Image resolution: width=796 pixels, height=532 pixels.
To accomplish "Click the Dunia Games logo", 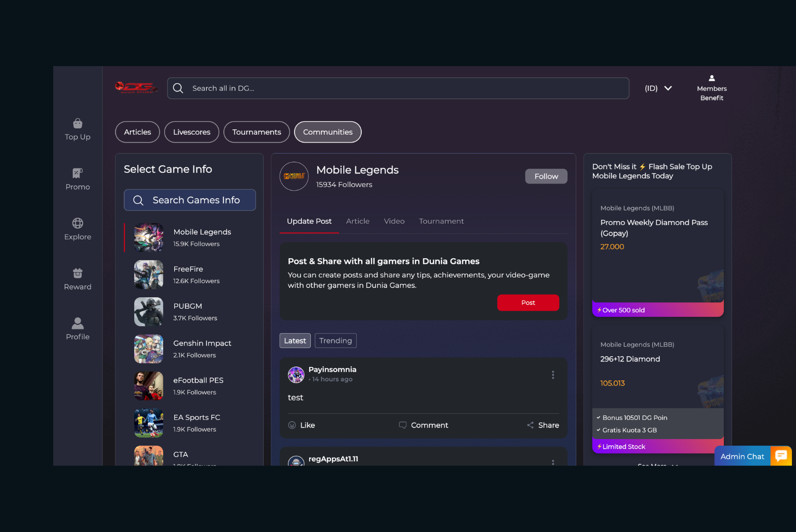I will pos(136,88).
